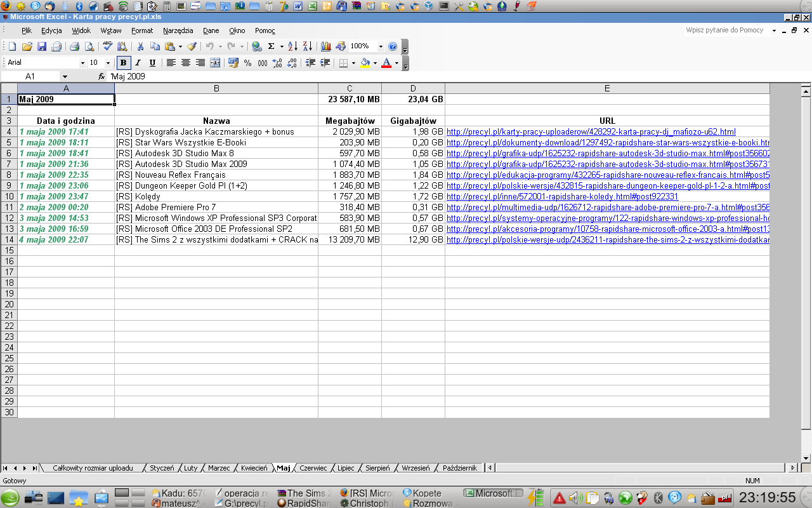This screenshot has width=812, height=508.
Task: Align text right
Action: point(200,63)
